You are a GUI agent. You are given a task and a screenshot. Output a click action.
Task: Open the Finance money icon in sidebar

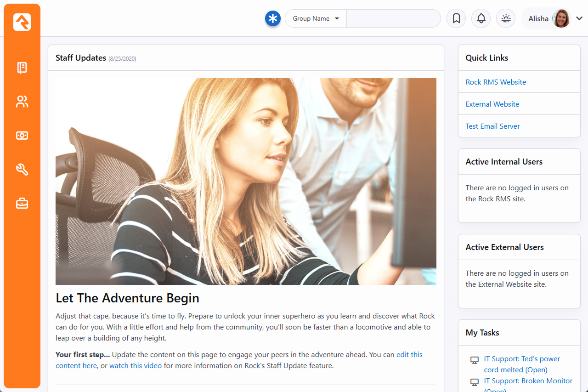22,136
